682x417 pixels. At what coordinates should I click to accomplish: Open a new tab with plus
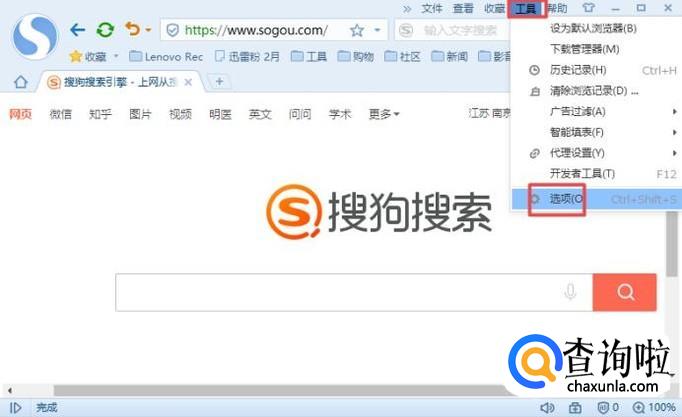220,81
